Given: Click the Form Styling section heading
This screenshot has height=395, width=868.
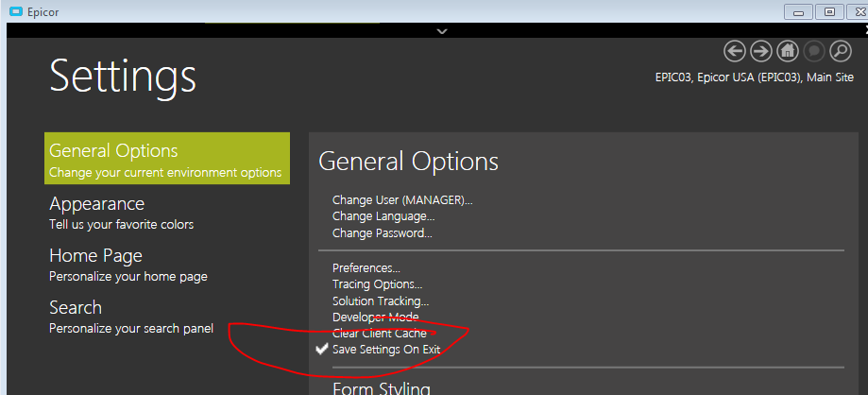Looking at the screenshot, I should point(382,387).
